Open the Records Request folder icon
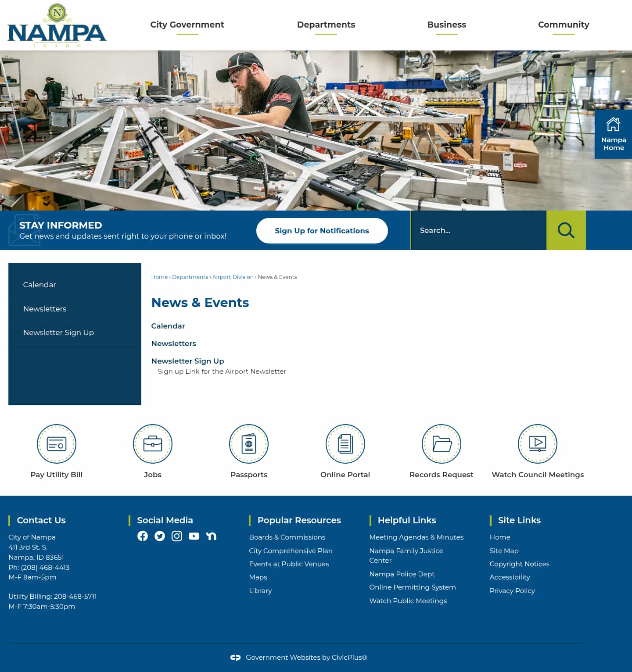 tap(442, 443)
